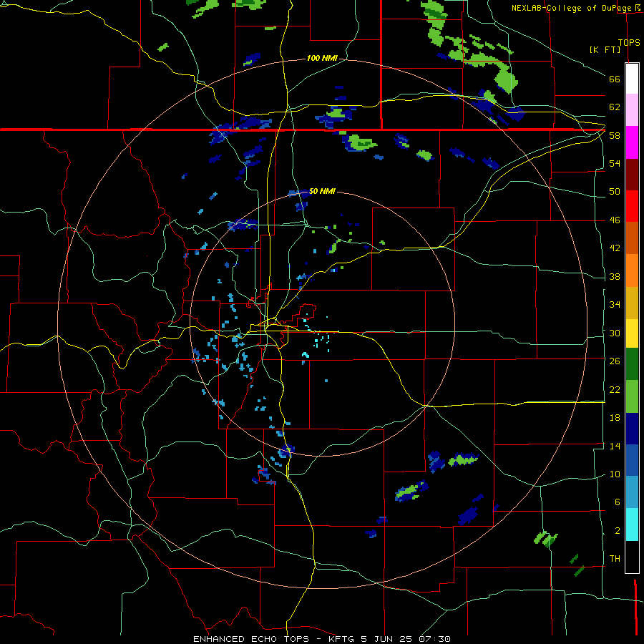644x644 pixels.
Task: Pick the magenta legend swatch
Action: click(632, 142)
